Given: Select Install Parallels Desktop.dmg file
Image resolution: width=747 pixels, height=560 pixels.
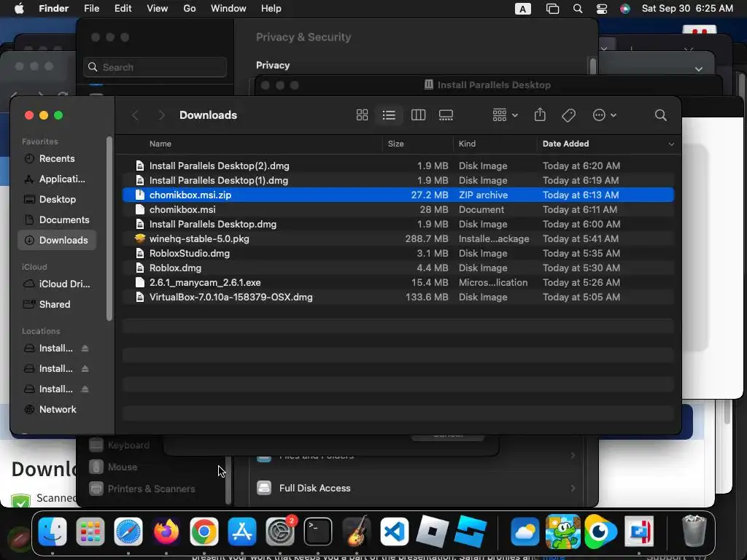Looking at the screenshot, I should point(398,225).
